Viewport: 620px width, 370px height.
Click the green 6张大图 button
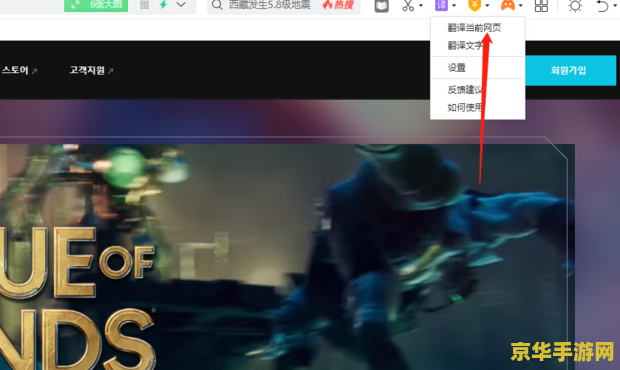[x=96, y=5]
